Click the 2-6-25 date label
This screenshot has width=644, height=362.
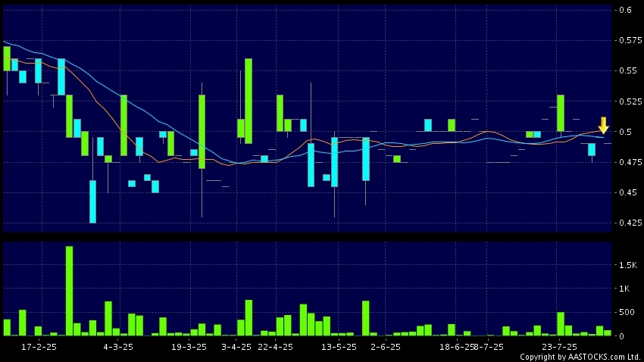point(385,347)
